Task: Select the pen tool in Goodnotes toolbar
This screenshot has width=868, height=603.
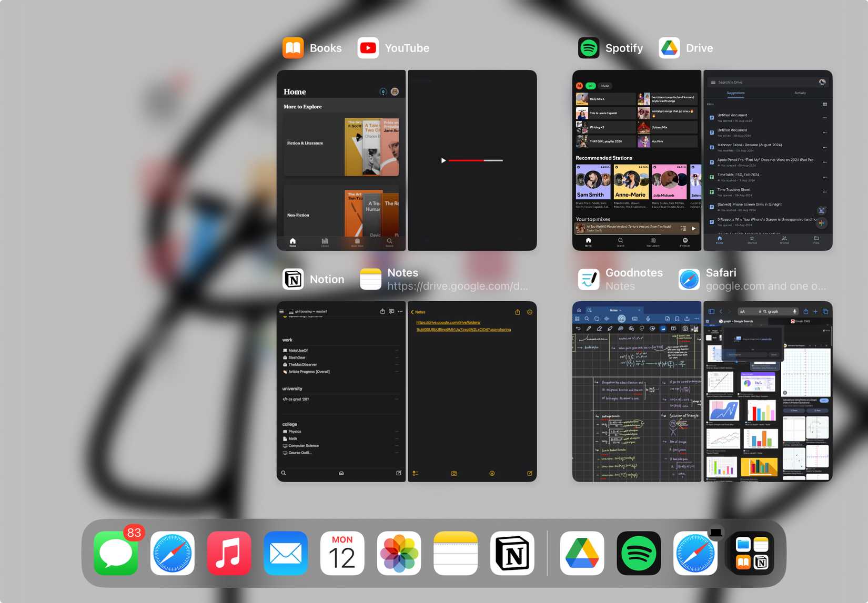Action: tap(589, 329)
